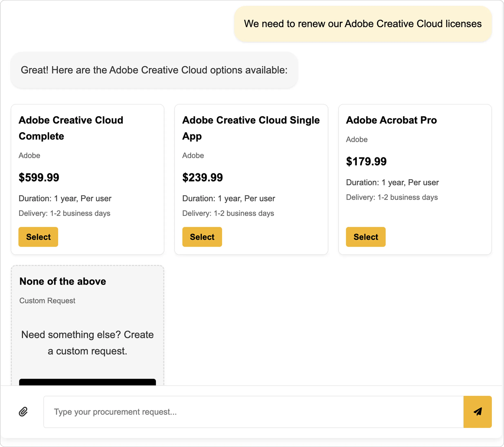504x447 pixels.
Task: Click Duration text in Creative Cloud Complete card
Action: (65, 198)
